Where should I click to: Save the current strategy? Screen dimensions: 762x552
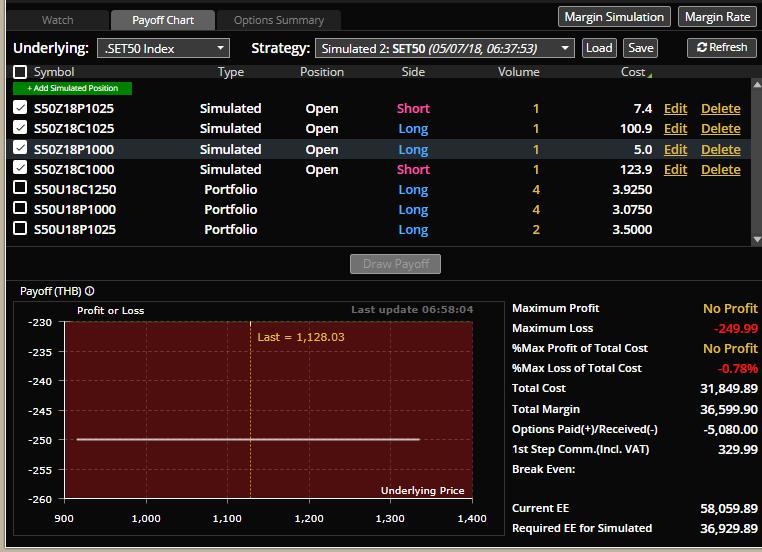tap(641, 48)
